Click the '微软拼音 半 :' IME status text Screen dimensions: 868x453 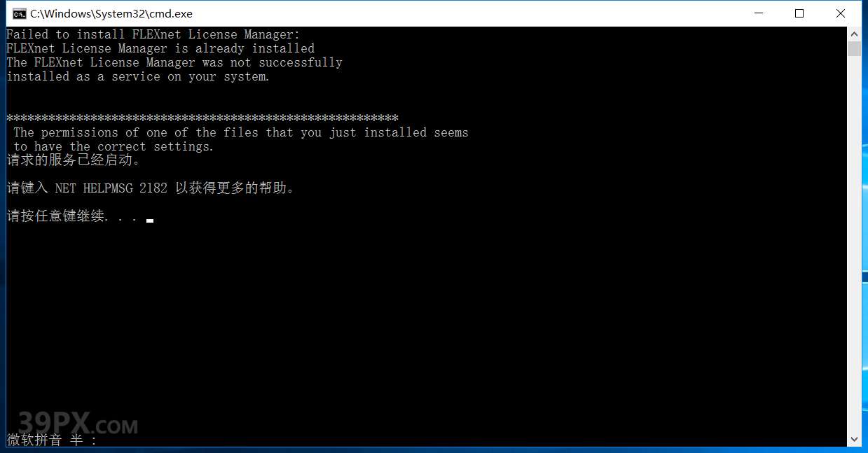[52, 440]
